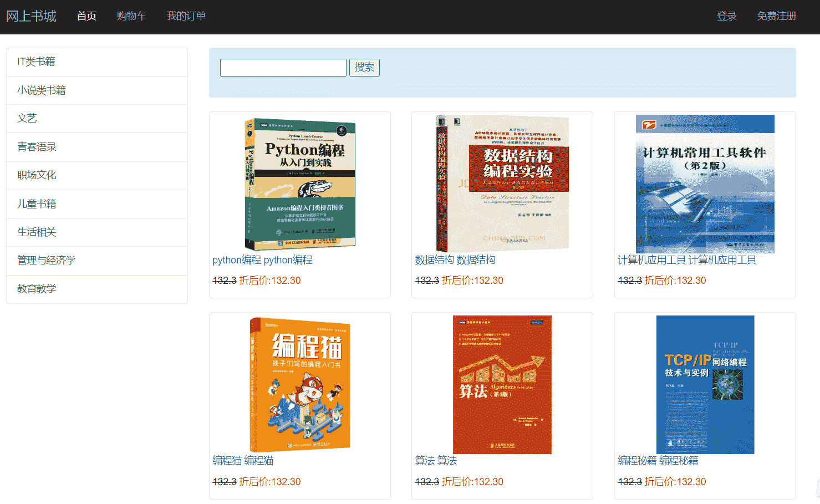Open the 免费注册 page
The height and width of the screenshot is (504, 820).
pos(777,16)
